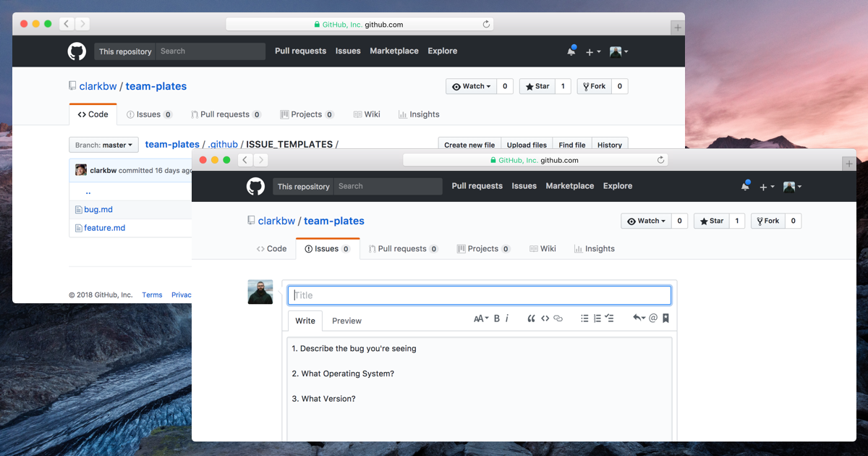Image resolution: width=868 pixels, height=456 pixels.
Task: Add a numbered list in the editor
Action: (x=597, y=318)
